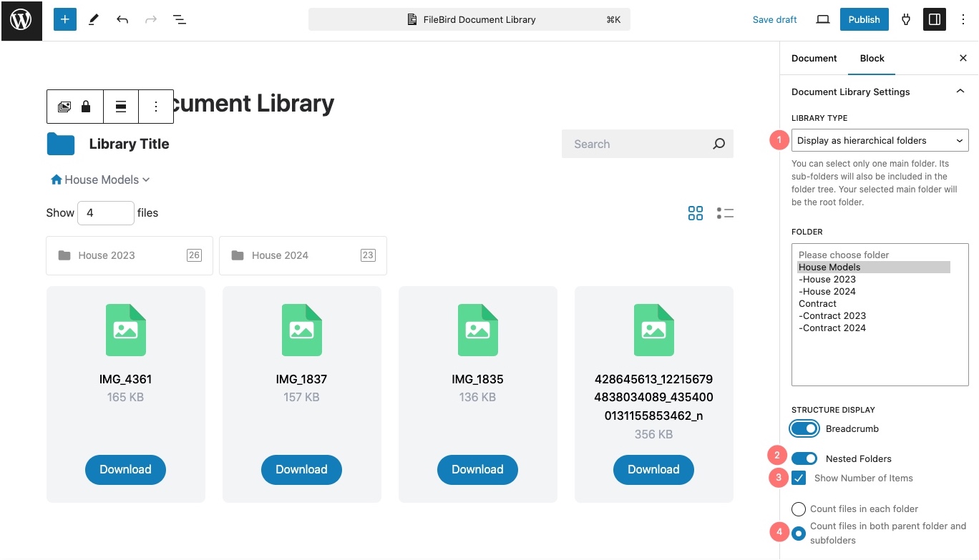Image resolution: width=979 pixels, height=560 pixels.
Task: Download the IMG_4361 file
Action: 125,470
